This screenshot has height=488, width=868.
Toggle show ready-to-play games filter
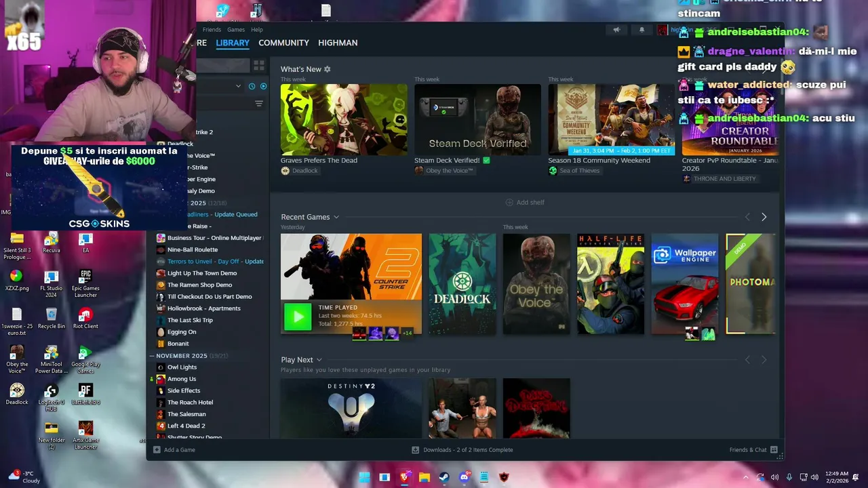pos(264,86)
